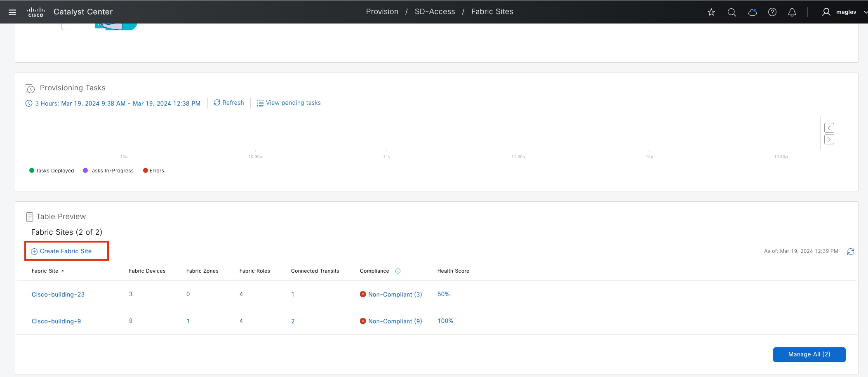
Task: Go to Provision in breadcrumb
Action: click(x=382, y=12)
